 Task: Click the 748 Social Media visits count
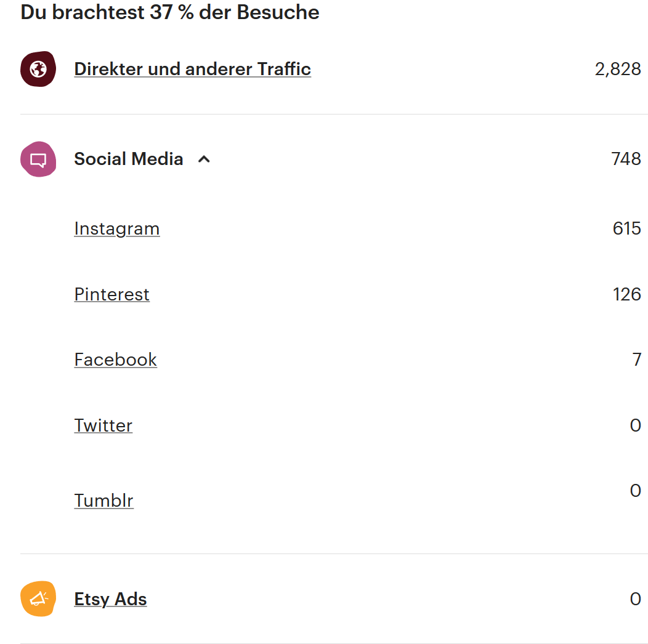point(626,159)
